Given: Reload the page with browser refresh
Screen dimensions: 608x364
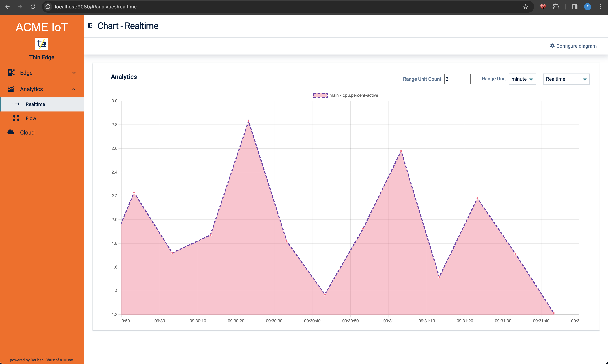Looking at the screenshot, I should coord(33,7).
